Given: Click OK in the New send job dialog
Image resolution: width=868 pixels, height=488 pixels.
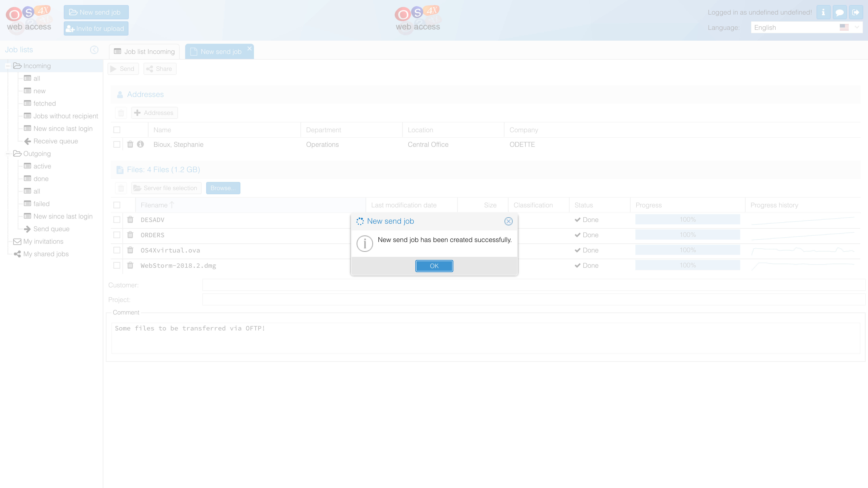Looking at the screenshot, I should [434, 266].
